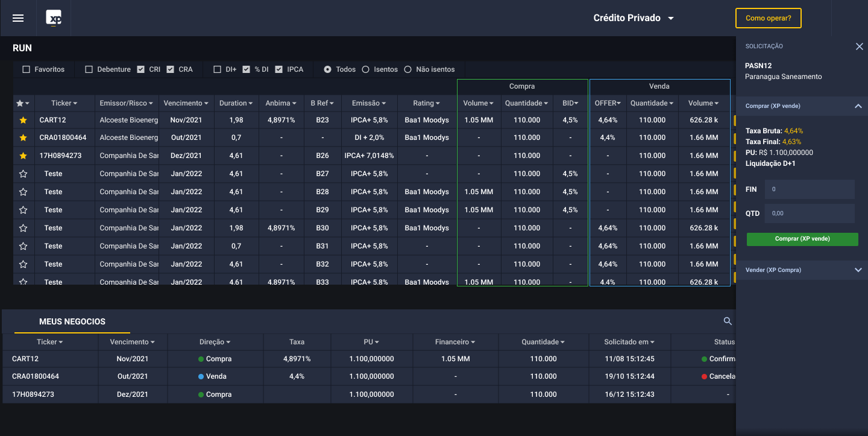Select the MEUS NEGOCIOS tab
This screenshot has height=436, width=868.
(72, 321)
